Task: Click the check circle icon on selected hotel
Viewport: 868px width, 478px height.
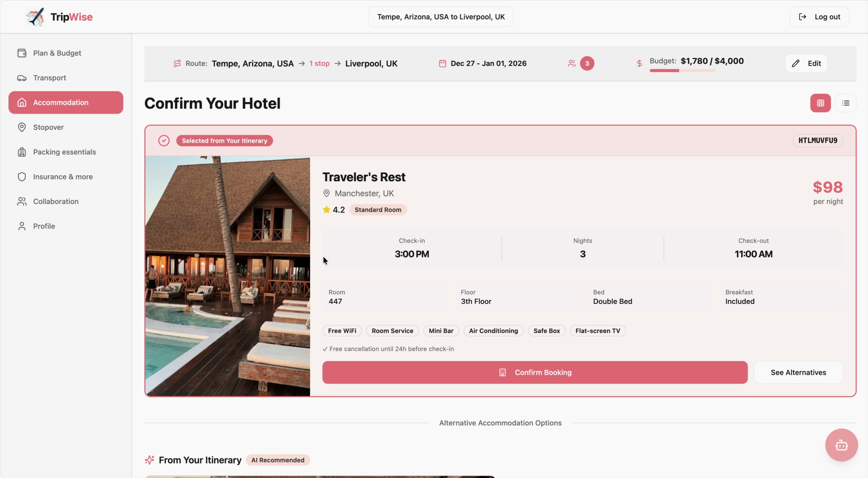Action: coord(164,141)
